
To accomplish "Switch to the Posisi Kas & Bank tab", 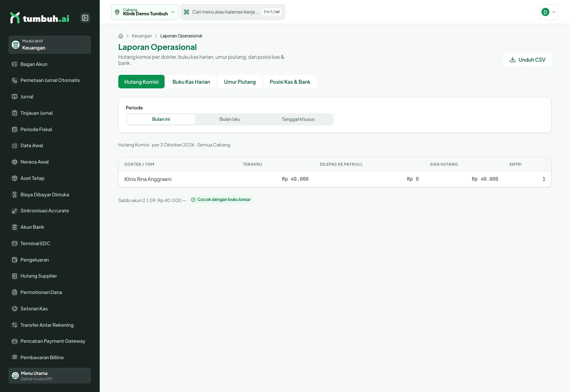I will point(290,82).
